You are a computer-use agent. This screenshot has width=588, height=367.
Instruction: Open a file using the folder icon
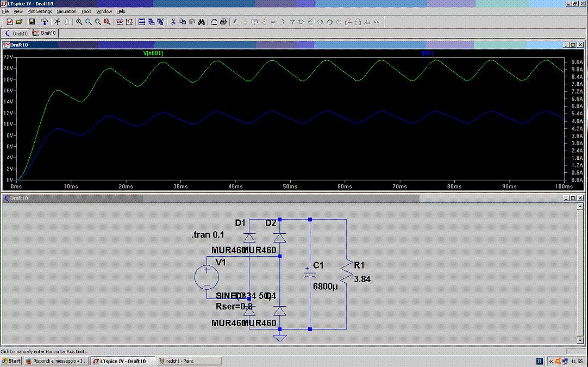point(19,22)
